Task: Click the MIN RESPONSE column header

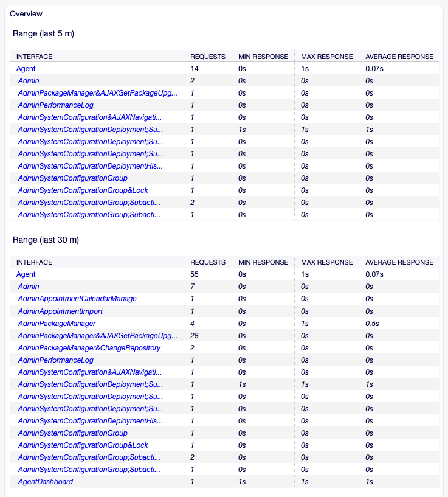Action: coord(263,56)
